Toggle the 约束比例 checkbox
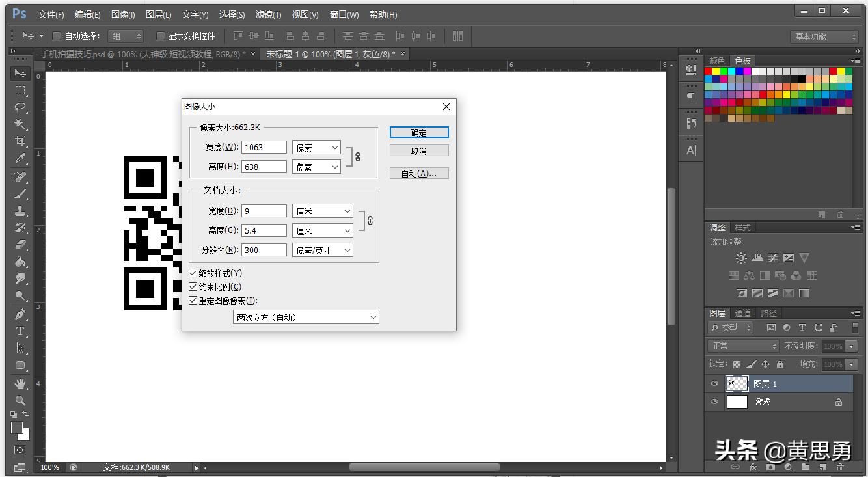 pyautogui.click(x=193, y=287)
